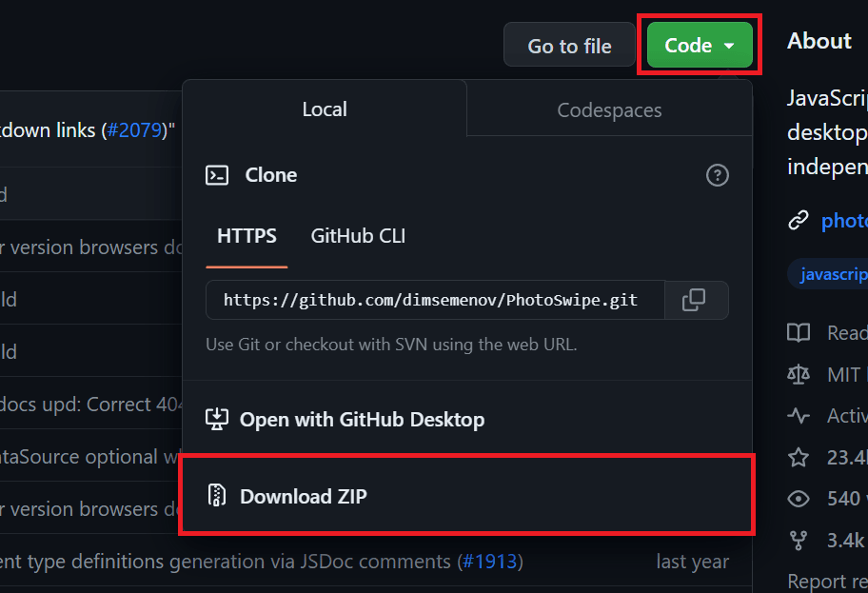The width and height of the screenshot is (868, 593).
Task: Click the forks icon beside 3.4k
Action: click(799, 541)
